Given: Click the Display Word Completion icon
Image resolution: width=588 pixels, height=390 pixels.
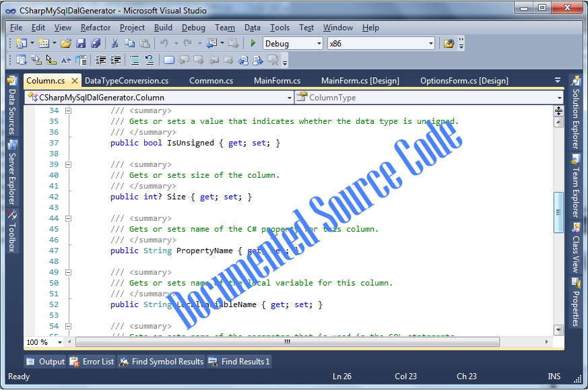Looking at the screenshot, I should coord(66,60).
